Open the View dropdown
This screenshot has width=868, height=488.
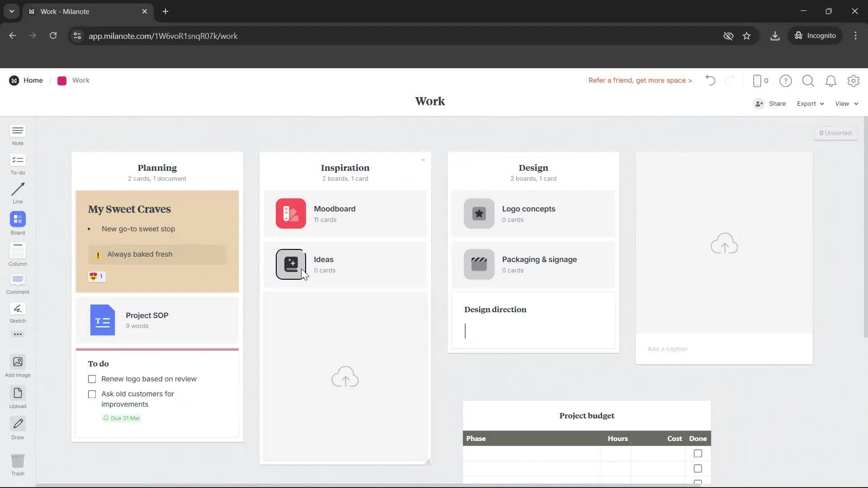tap(845, 103)
